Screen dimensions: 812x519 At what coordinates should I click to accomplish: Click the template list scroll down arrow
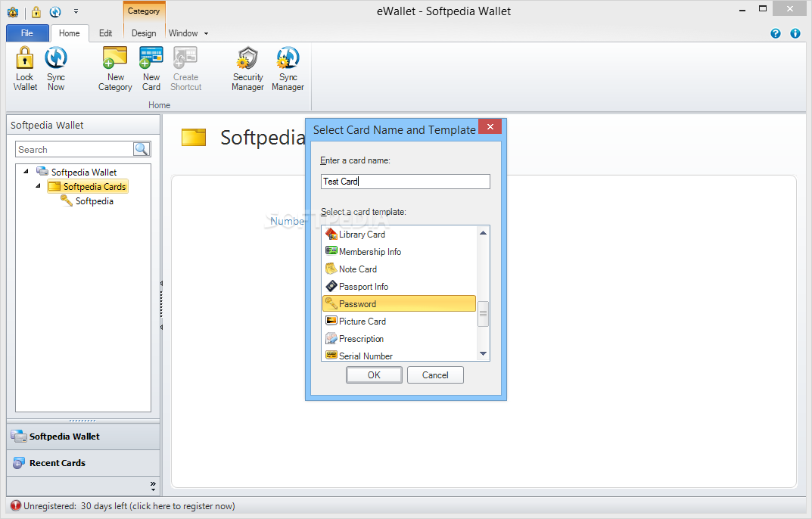click(483, 354)
